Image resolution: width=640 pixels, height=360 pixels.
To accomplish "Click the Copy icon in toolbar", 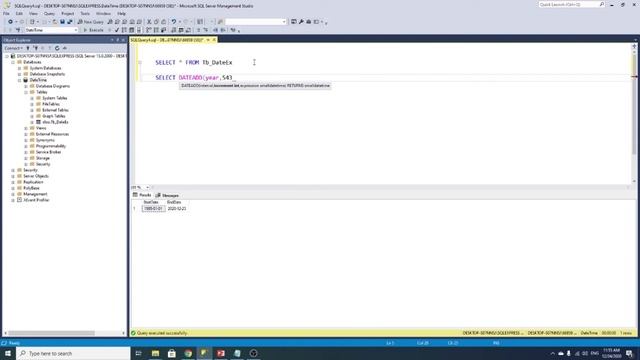I will [x=156, y=22].
